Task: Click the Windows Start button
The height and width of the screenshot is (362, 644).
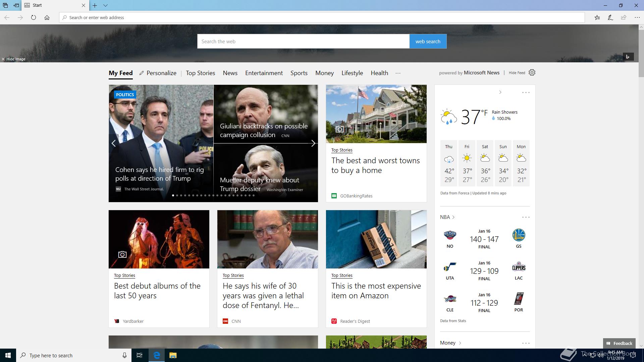Action: 8,355
